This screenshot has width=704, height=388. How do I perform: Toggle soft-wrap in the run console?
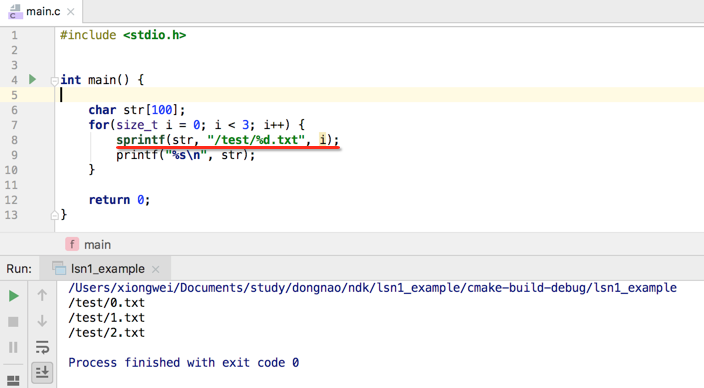pos(42,347)
